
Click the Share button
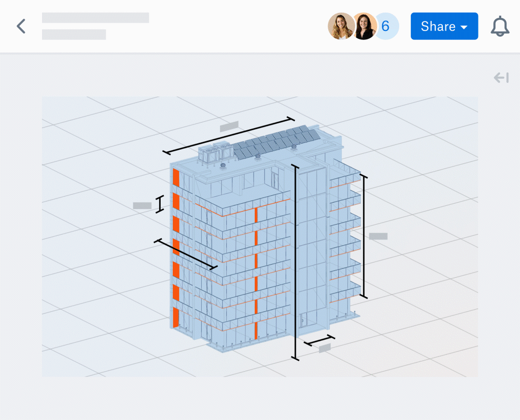[x=444, y=26]
